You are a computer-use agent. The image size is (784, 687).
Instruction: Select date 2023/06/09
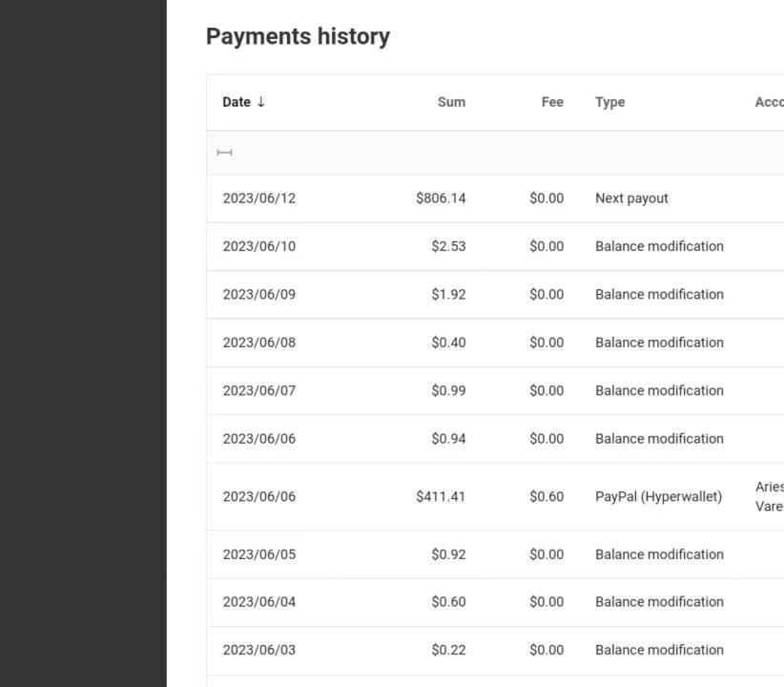pos(259,294)
